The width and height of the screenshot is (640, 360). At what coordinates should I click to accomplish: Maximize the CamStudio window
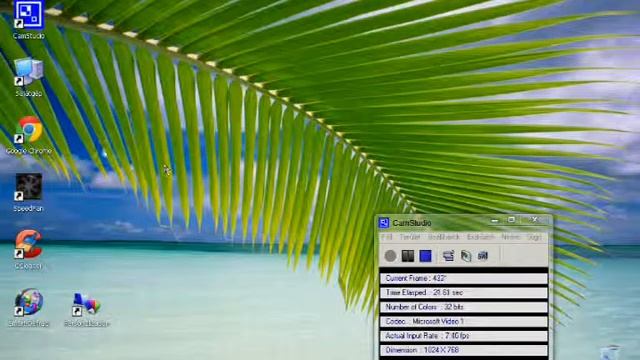tap(511, 220)
